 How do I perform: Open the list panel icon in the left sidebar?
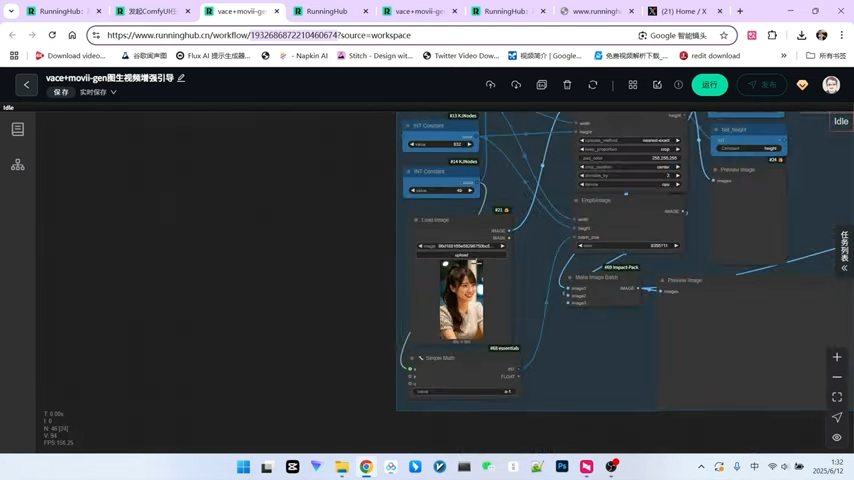pos(17,130)
